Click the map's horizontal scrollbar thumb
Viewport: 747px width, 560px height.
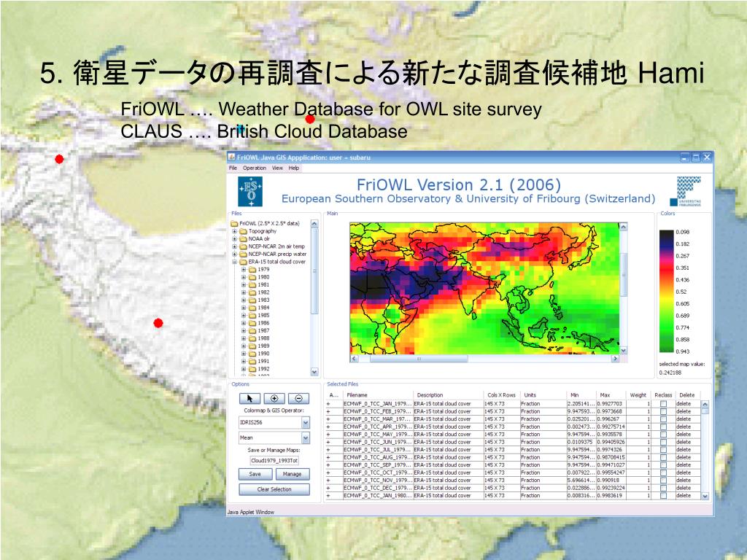(419, 359)
